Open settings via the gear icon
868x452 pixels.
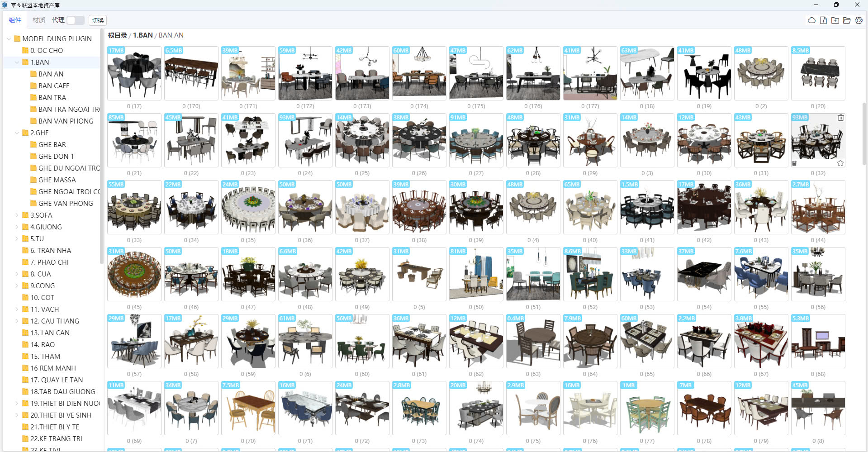point(859,20)
